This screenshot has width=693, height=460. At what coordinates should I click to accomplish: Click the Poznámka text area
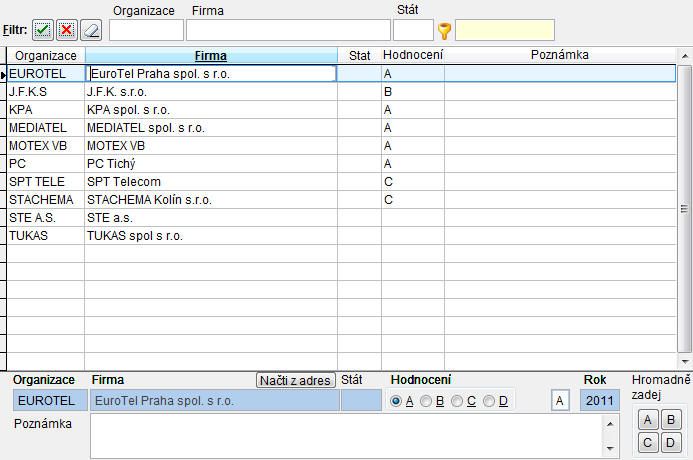(346, 436)
